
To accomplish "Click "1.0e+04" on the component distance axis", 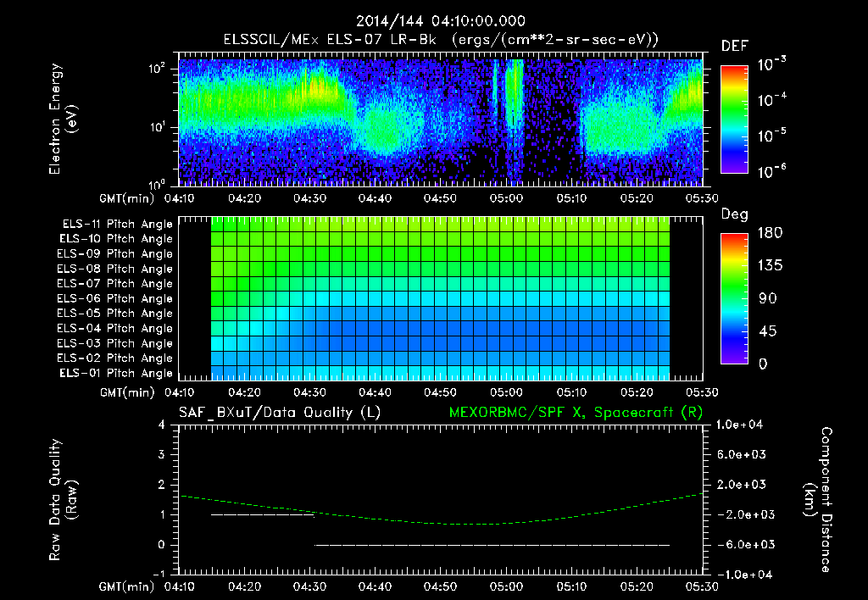I will coord(739,425).
